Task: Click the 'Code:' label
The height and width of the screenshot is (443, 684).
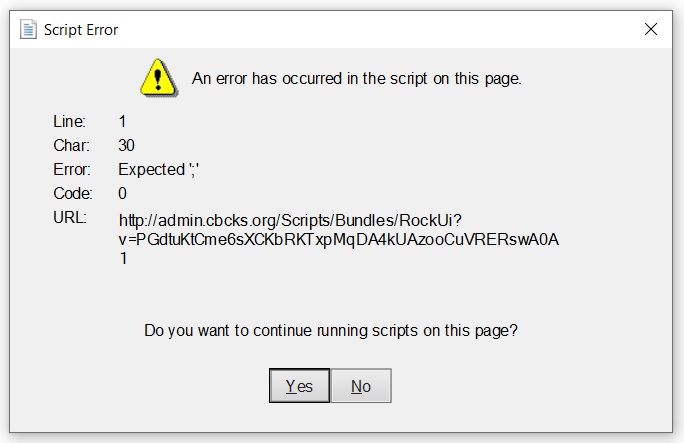Action: 72,193
